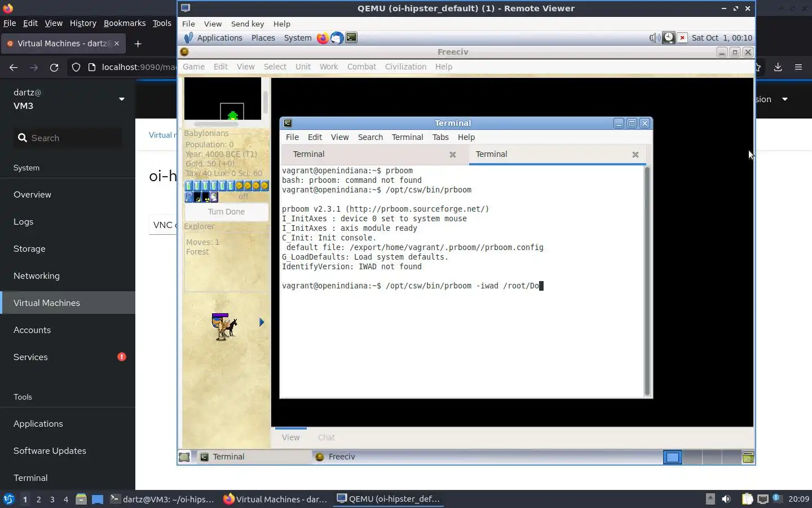
Task: Open the Firefox downloads icon
Action: (x=778, y=67)
